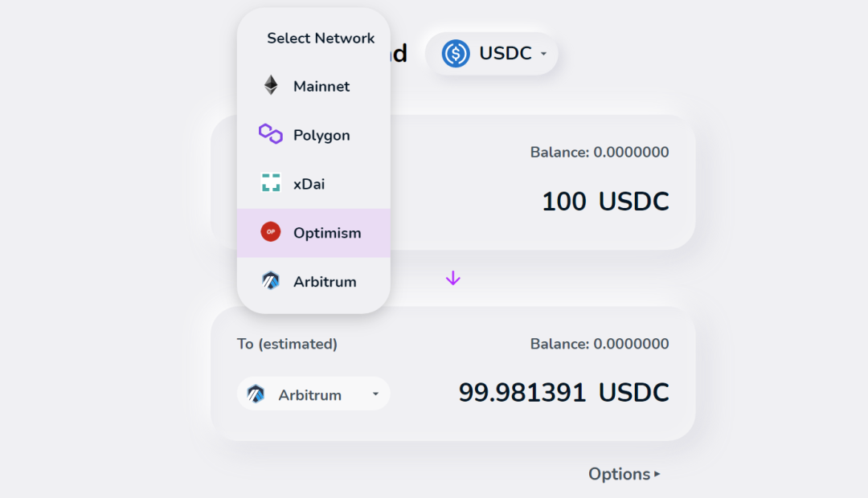Choose Polygon network option
Screen dimensions: 868x498
point(313,135)
